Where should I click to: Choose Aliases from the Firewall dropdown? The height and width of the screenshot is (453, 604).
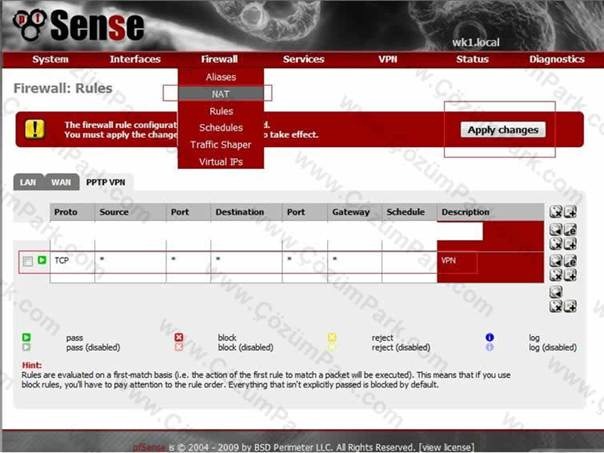pyautogui.click(x=221, y=77)
